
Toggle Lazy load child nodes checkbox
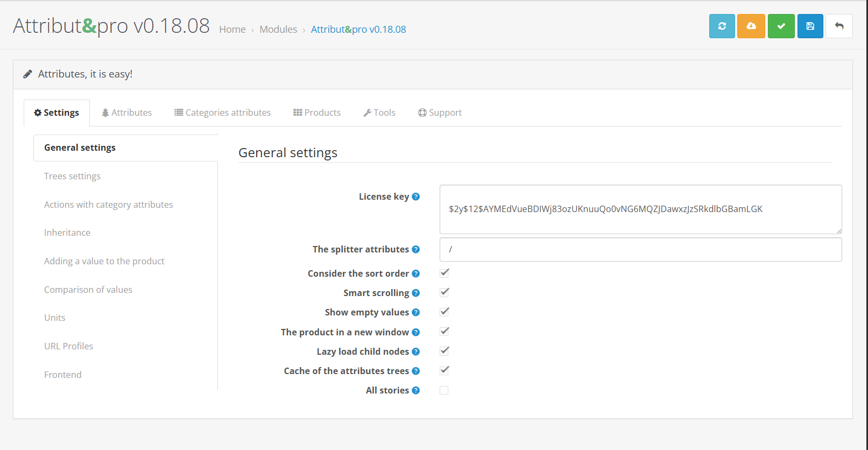(x=444, y=351)
